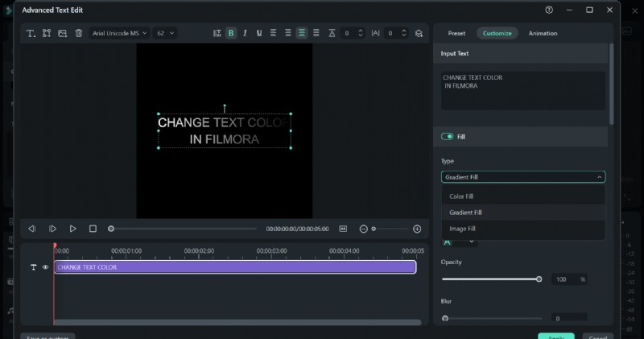
Task: Click the fit timeline to window icon
Action: (x=343, y=229)
